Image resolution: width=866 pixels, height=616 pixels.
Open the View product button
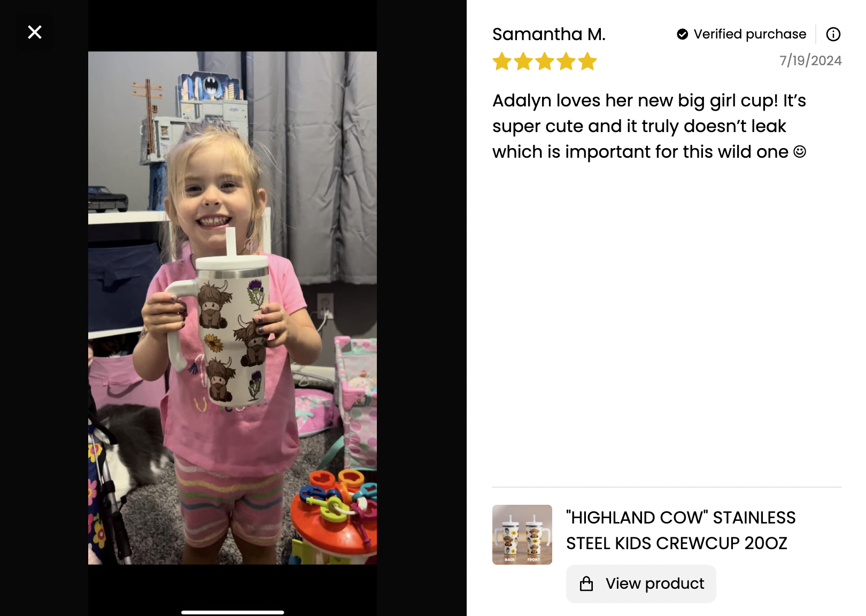[641, 584]
